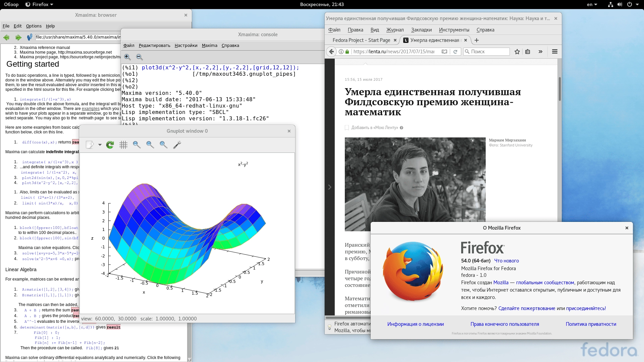
Task: Click the examples link in Xmaxima browser
Action: pyautogui.click(x=91, y=109)
